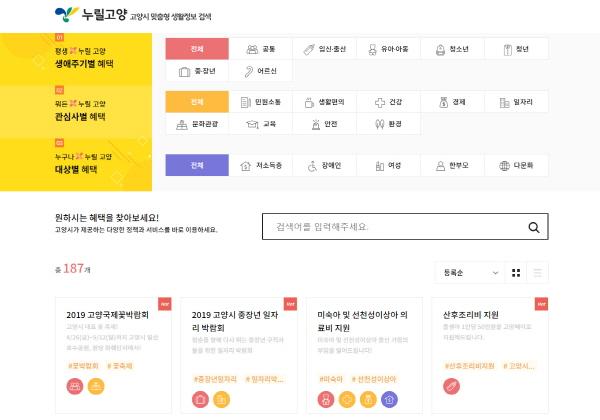Viewport: 600px width, 420px height.
Task: Click the 검색어를 입력해주세요 search field
Action: coord(390,227)
